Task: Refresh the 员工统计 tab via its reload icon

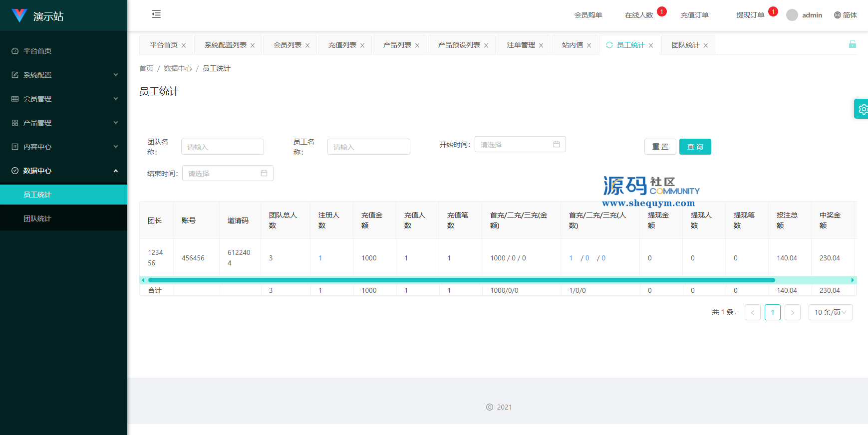Action: click(x=609, y=45)
